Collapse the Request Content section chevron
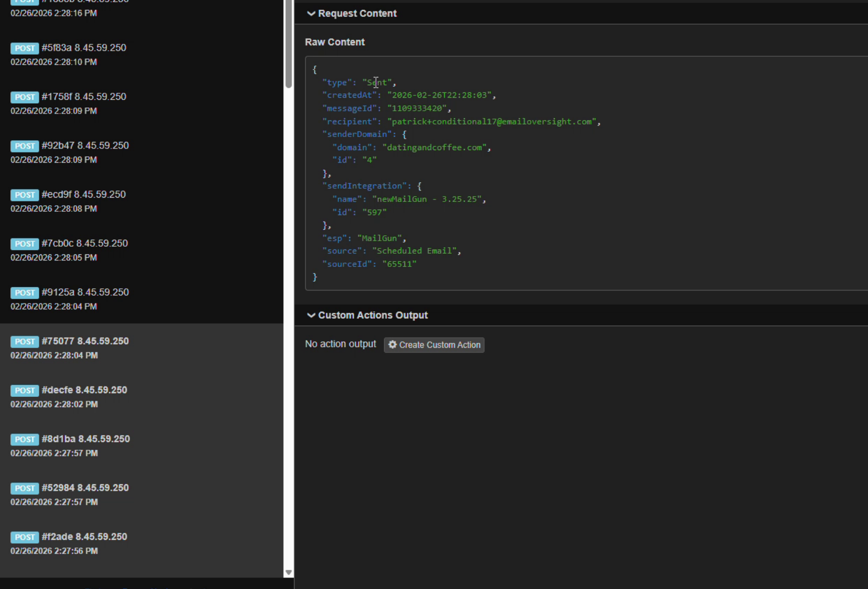Image resolution: width=868 pixels, height=589 pixels. (311, 14)
